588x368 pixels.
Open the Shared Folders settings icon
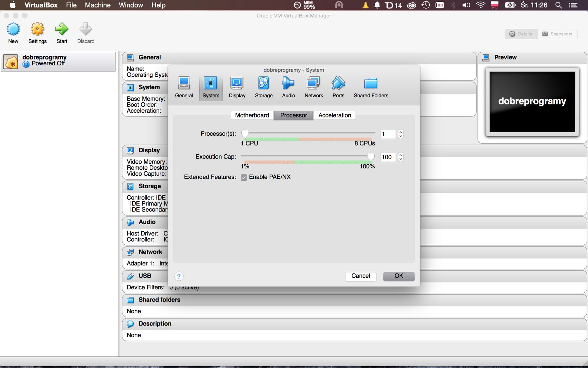371,83
